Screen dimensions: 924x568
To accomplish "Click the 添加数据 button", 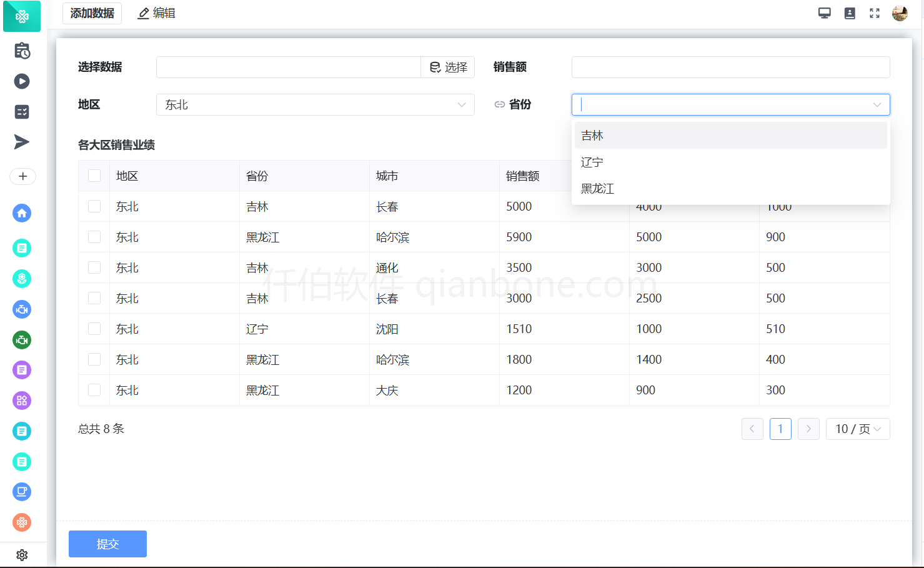I will click(x=92, y=12).
